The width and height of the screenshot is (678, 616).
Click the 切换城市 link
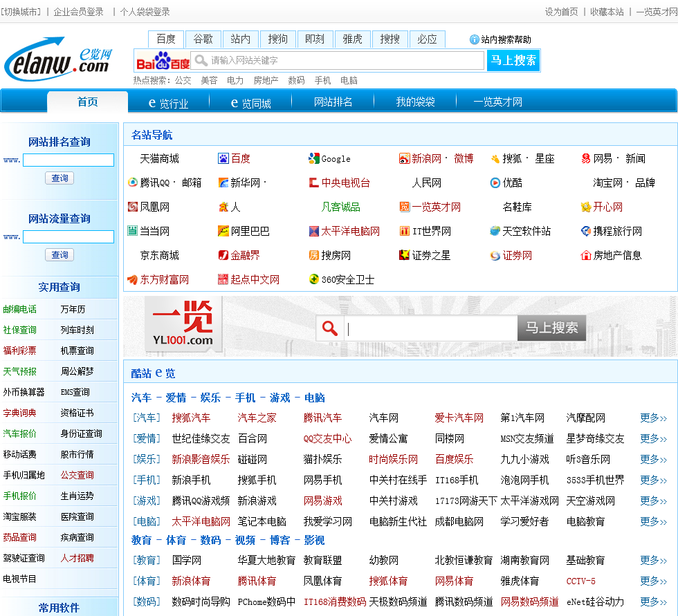click(21, 12)
